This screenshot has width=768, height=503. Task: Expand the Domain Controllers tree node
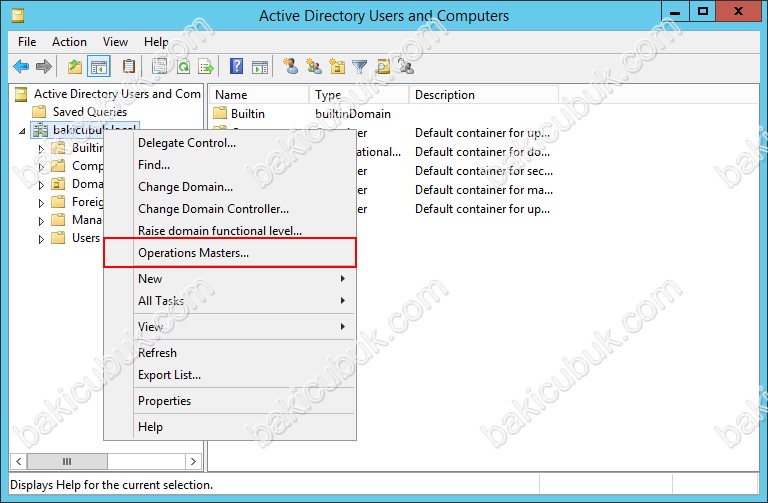tap(41, 185)
